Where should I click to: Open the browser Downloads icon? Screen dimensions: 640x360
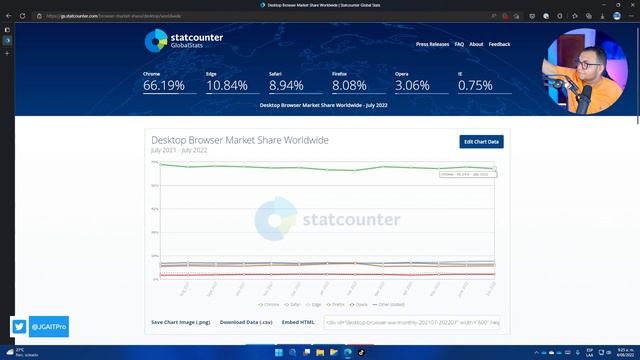coord(602,16)
